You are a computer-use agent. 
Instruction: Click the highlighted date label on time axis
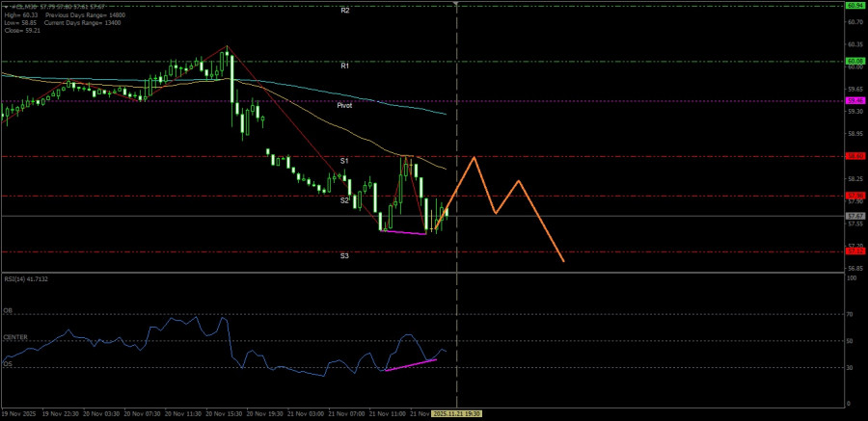(x=456, y=412)
